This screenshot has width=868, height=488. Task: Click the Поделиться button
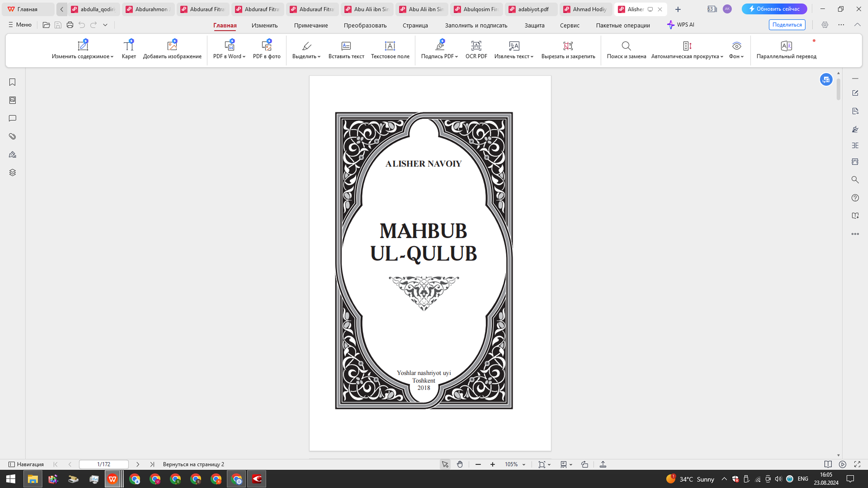point(787,25)
